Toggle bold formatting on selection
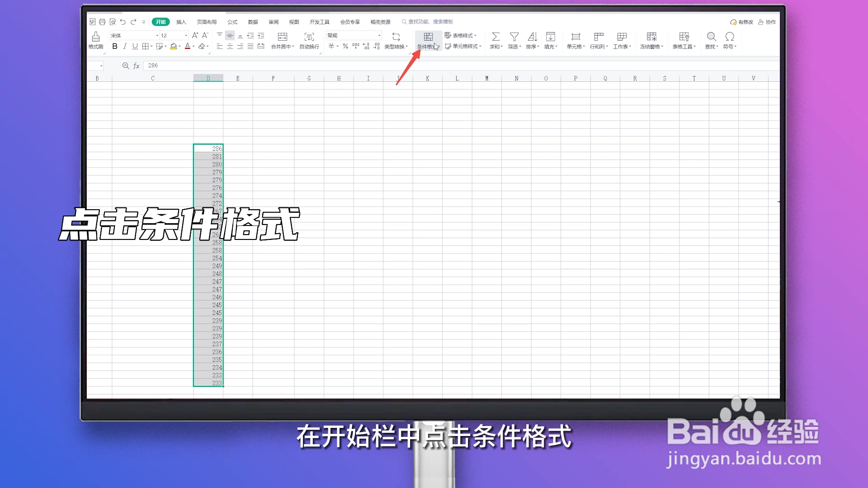Screen dimensions: 868x488 tap(115, 46)
